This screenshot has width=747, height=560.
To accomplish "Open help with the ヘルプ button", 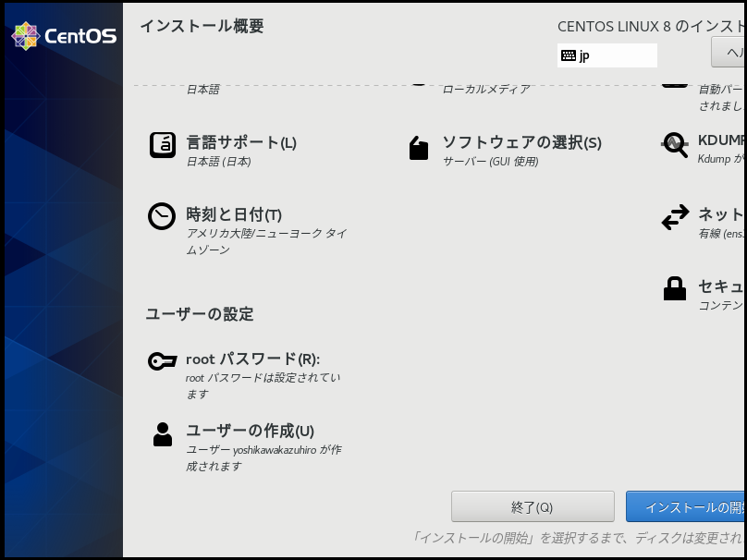I will click(730, 52).
